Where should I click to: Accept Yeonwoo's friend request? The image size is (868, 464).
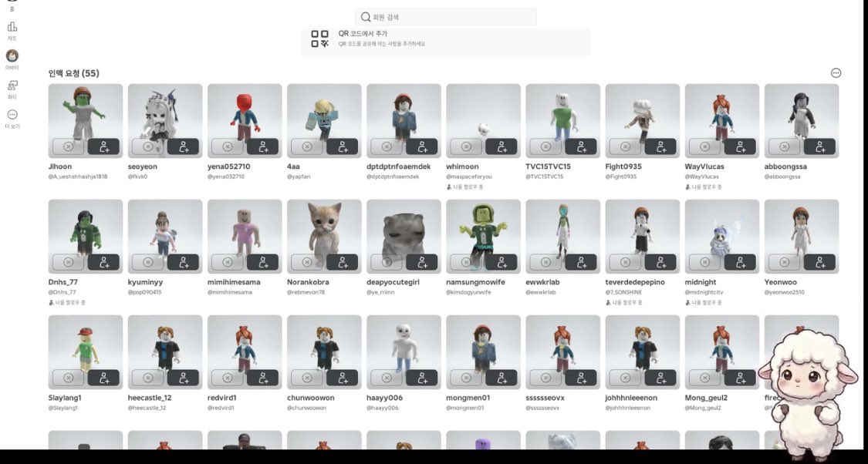[820, 262]
